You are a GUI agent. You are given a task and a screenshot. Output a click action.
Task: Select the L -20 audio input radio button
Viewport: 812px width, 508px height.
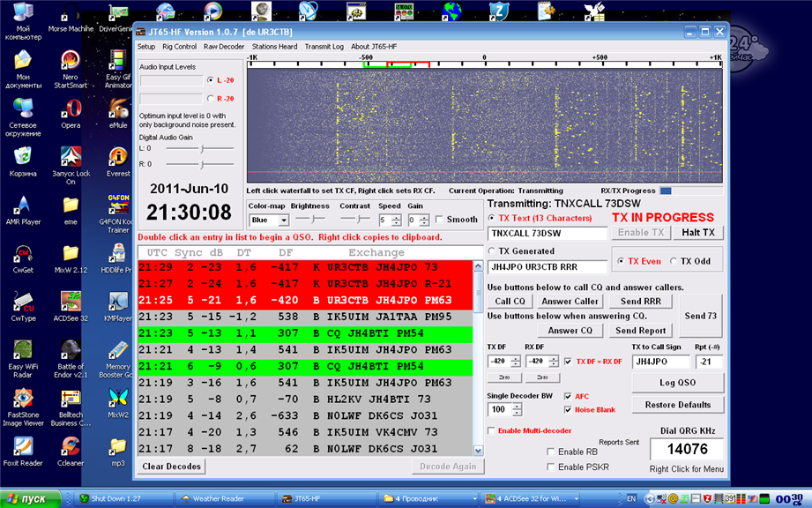click(210, 80)
